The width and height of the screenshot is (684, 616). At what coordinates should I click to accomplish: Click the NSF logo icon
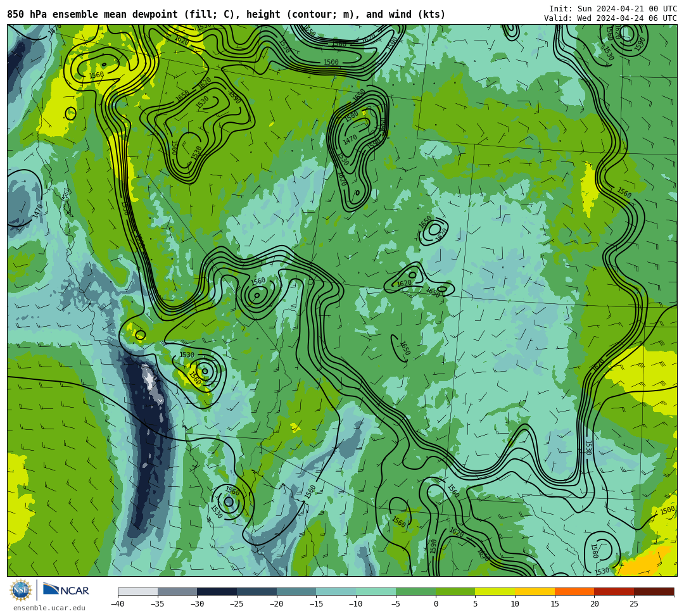point(21,591)
